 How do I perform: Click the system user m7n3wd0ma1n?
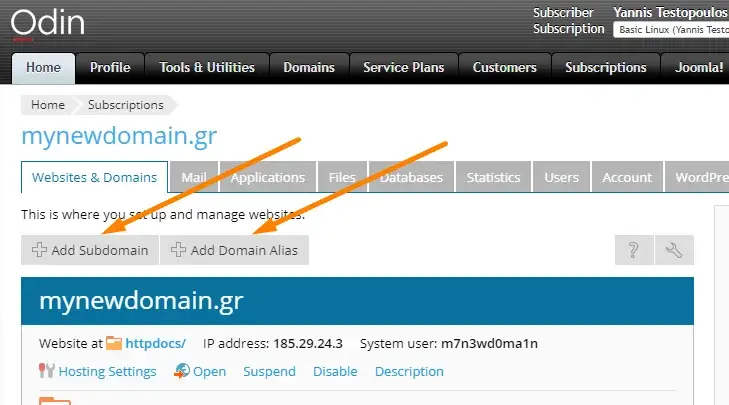[x=490, y=344]
